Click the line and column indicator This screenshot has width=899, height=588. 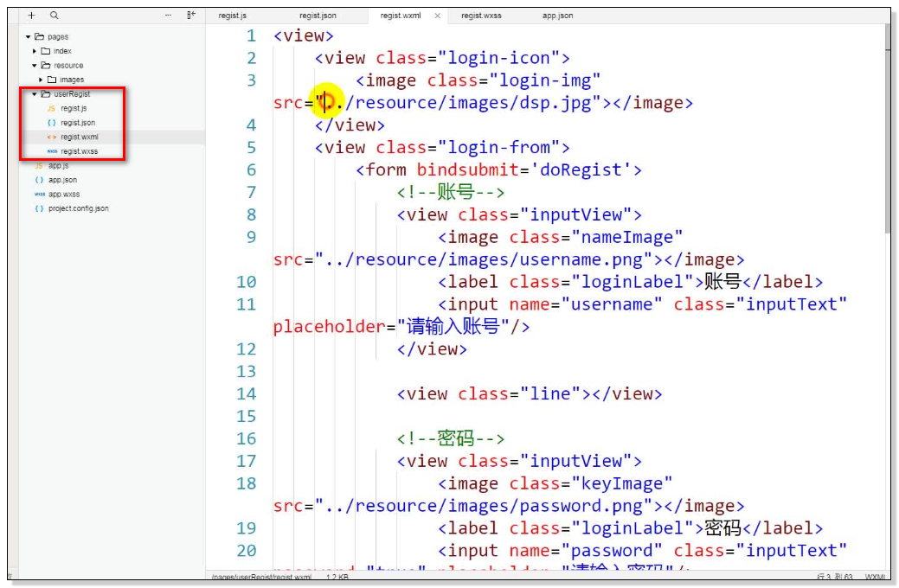pyautogui.click(x=834, y=577)
